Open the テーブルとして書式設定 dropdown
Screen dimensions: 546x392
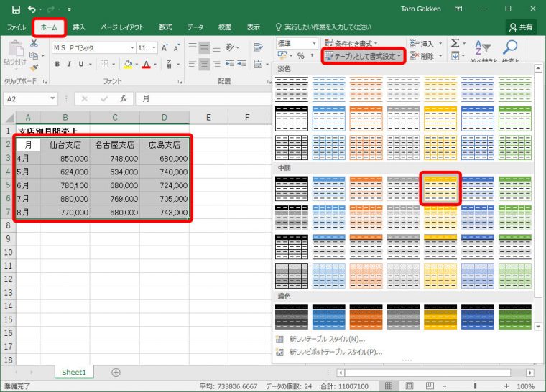(x=364, y=56)
